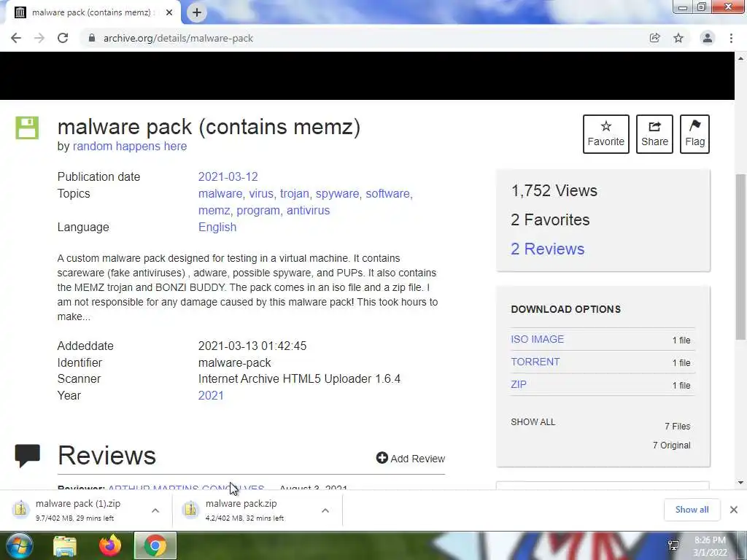747x560 pixels.
Task: Click the Year 2021 link
Action: pyautogui.click(x=211, y=396)
